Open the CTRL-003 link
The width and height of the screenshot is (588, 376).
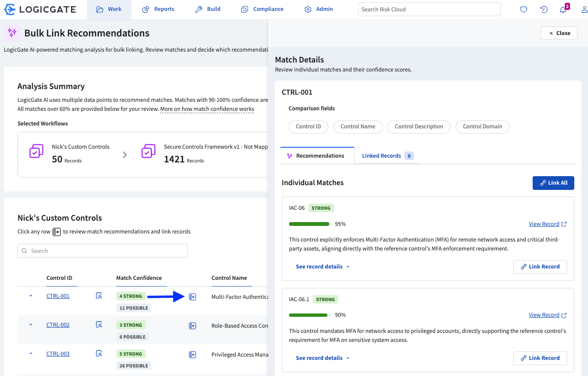click(58, 354)
